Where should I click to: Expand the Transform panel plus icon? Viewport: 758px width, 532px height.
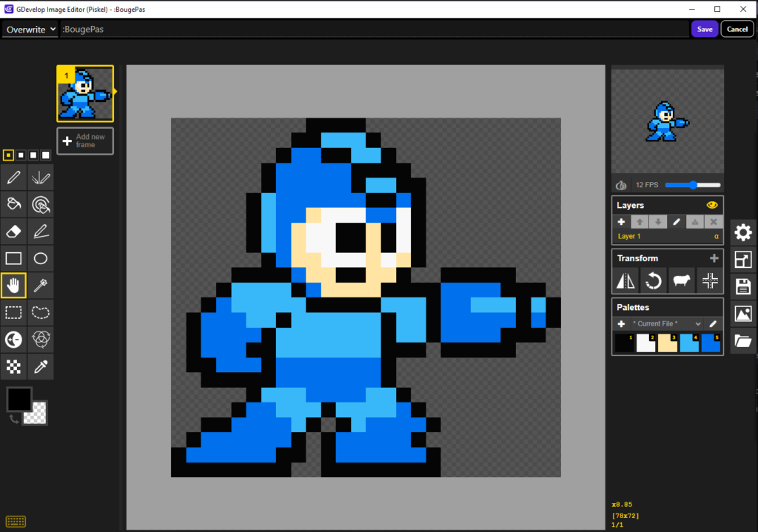click(714, 258)
